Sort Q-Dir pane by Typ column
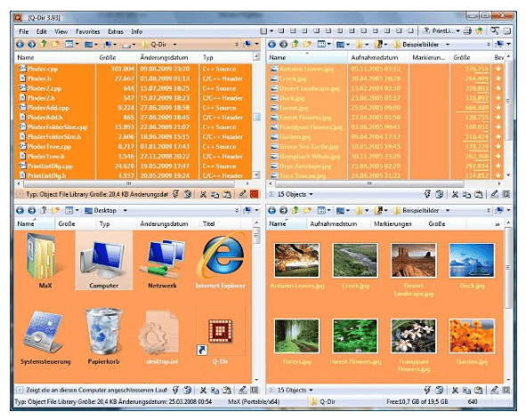 pos(225,57)
